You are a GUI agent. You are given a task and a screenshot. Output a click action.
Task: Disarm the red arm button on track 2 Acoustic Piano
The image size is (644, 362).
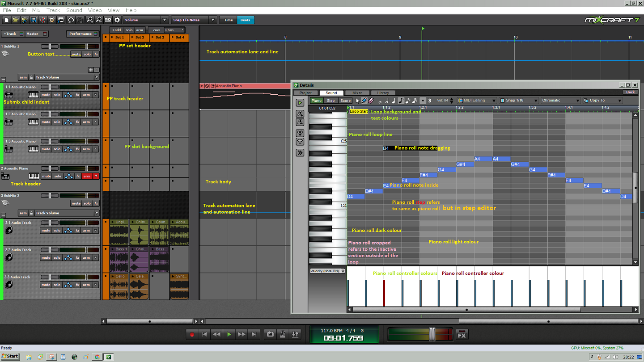pyautogui.click(x=87, y=176)
